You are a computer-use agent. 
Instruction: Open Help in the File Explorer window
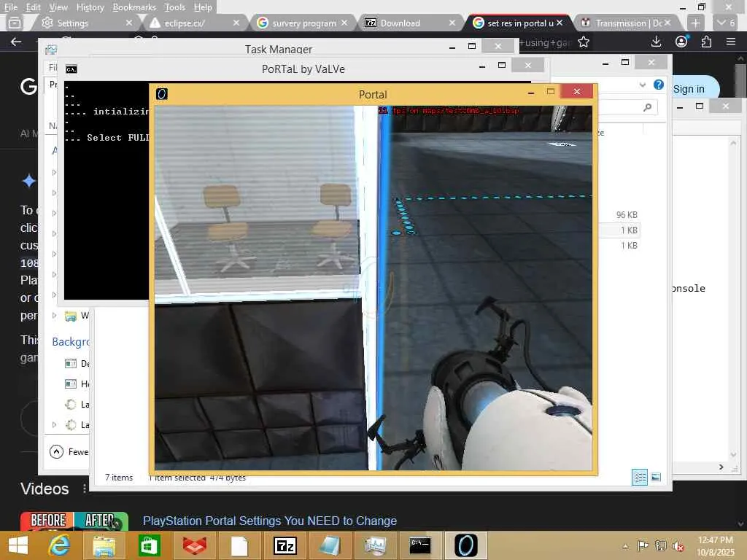click(x=659, y=85)
